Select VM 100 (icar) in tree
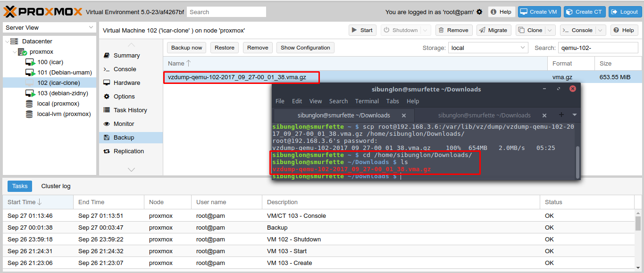 point(50,62)
